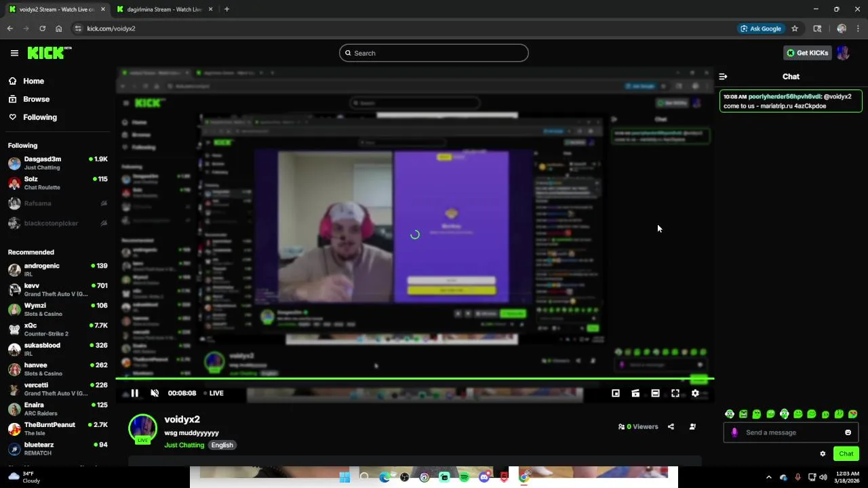868x488 pixels.
Task: Open the Chrome three-dot menu
Action: coord(859,28)
